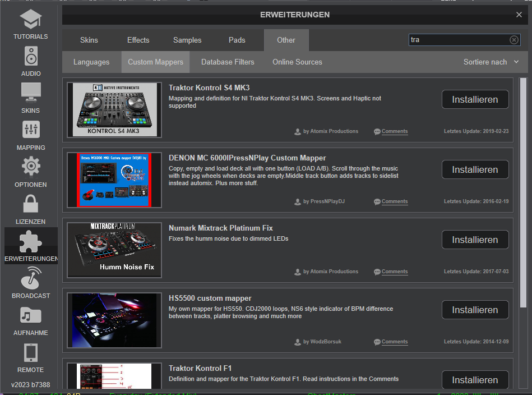532x395 pixels.
Task: Open Comments for Traktor Kontrol S4 MK3
Action: (395, 131)
